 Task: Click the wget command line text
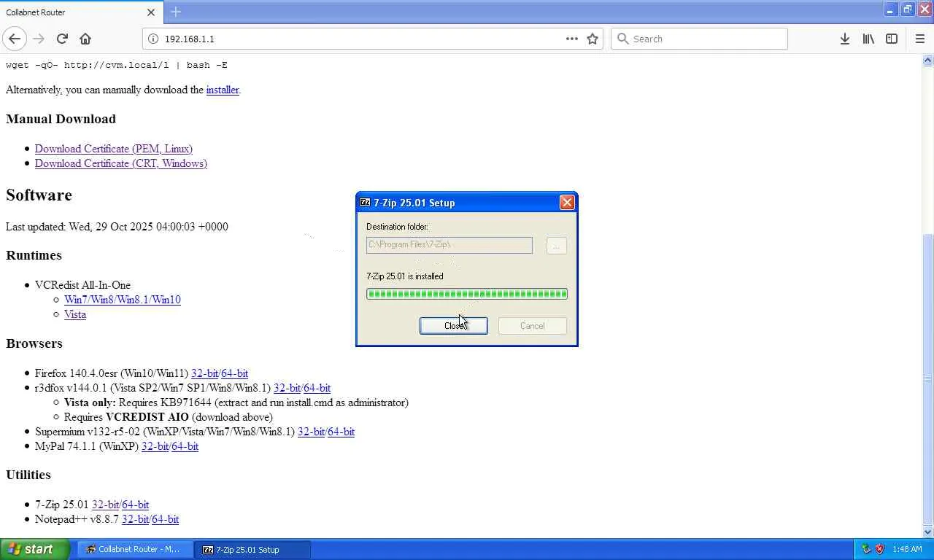[x=117, y=65]
